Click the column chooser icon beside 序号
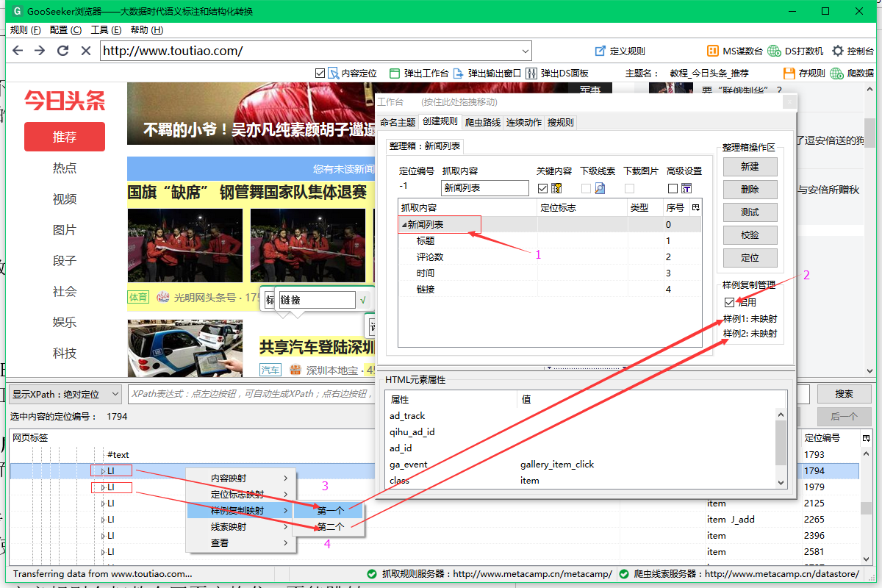The height and width of the screenshot is (588, 882). 695,207
